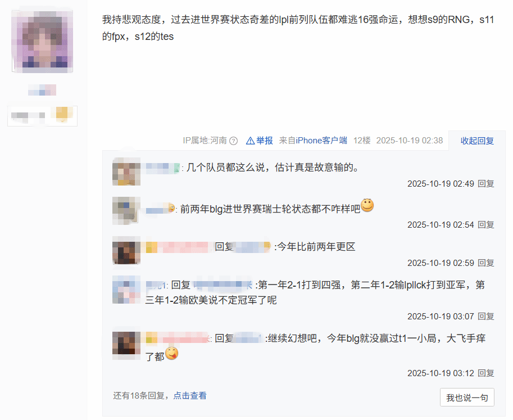The image size is (513, 420).
Task: Open the main poster's avatar picture
Action: [42, 41]
